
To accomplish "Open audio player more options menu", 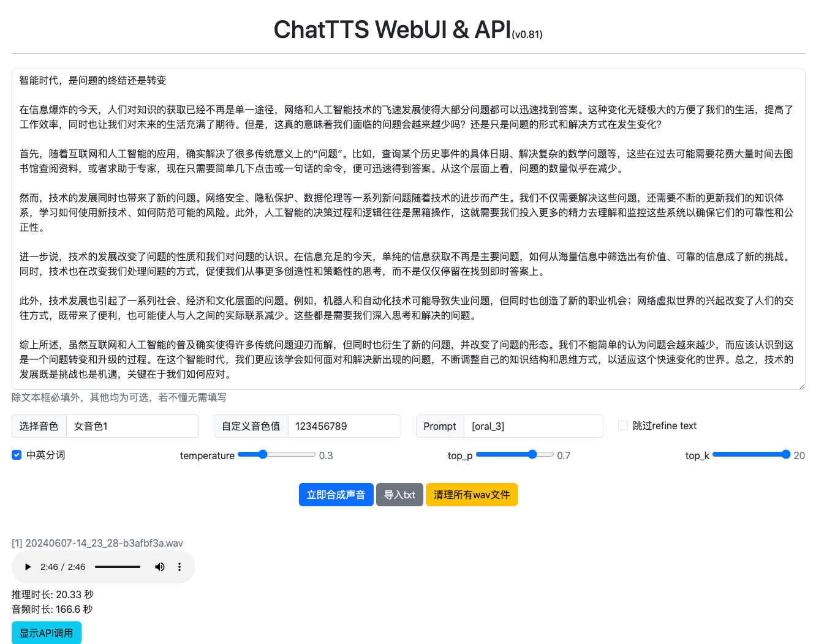I will [179, 567].
